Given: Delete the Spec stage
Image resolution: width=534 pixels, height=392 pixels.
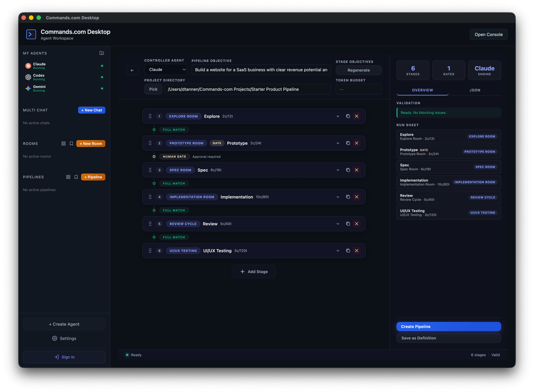Looking at the screenshot, I should (x=356, y=170).
